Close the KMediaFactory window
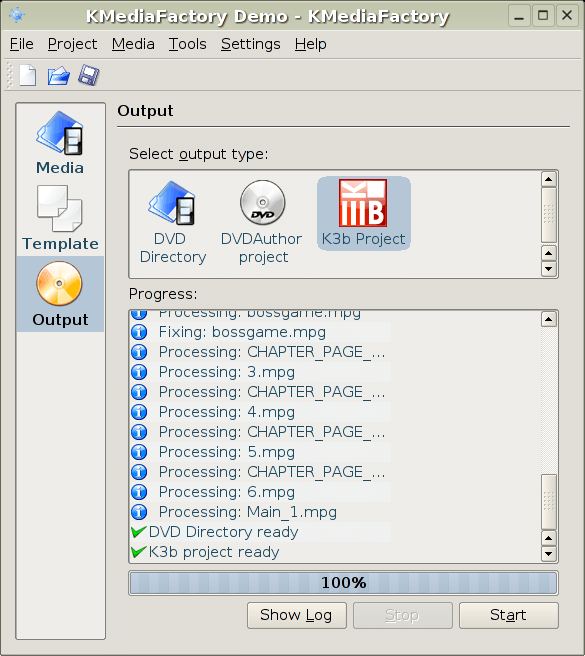Image resolution: width=585 pixels, height=656 pixels. 567,16
